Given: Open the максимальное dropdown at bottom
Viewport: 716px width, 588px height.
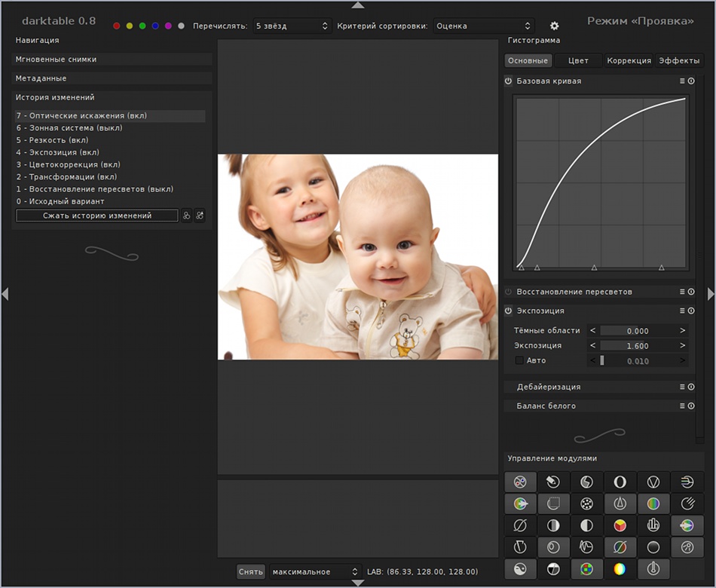Looking at the screenshot, I should 315,571.
